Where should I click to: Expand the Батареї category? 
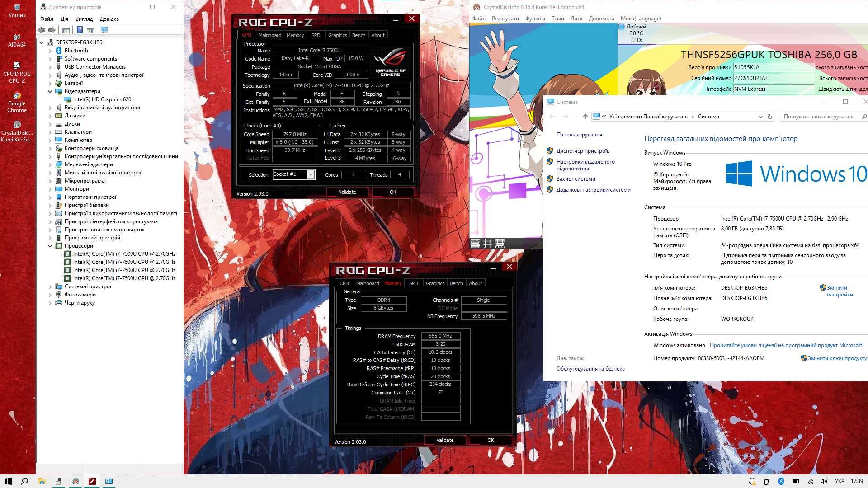pos(50,83)
